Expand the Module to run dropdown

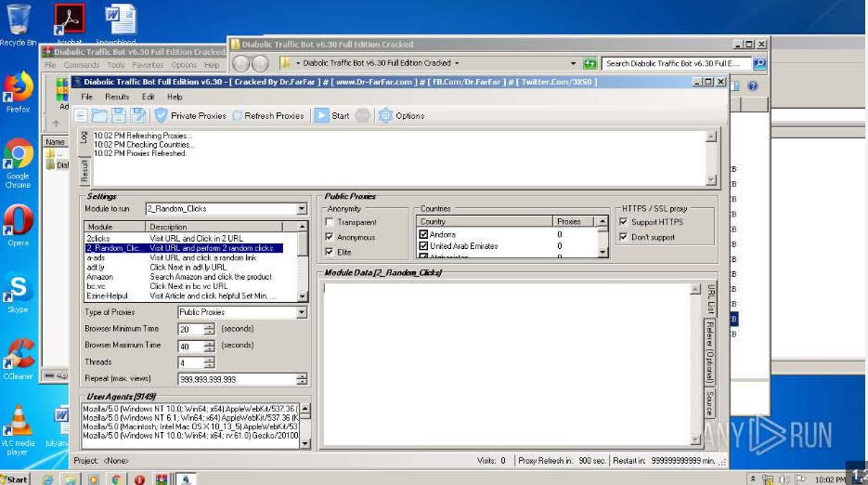pyautogui.click(x=302, y=209)
